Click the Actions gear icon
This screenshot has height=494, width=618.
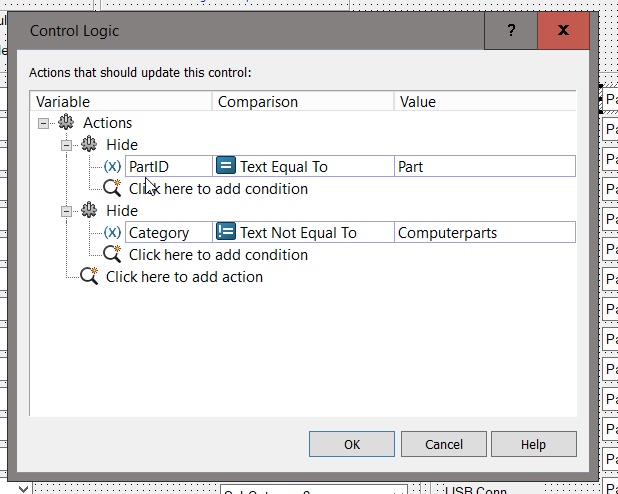pos(66,122)
